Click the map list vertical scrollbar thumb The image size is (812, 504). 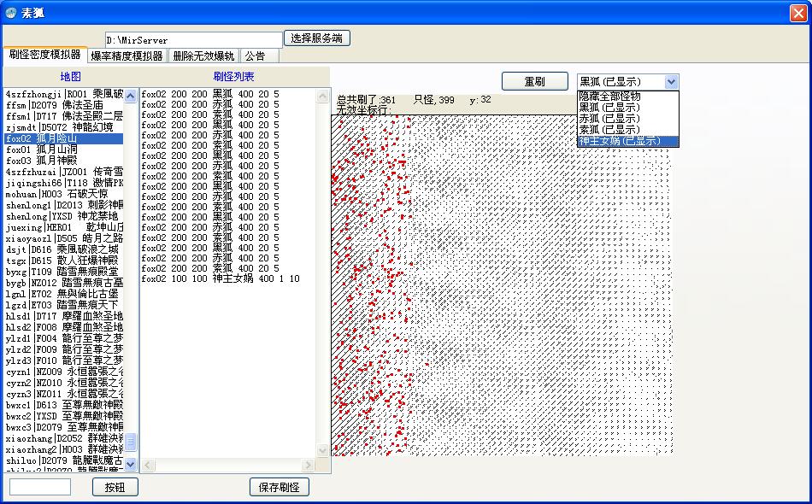point(131,444)
